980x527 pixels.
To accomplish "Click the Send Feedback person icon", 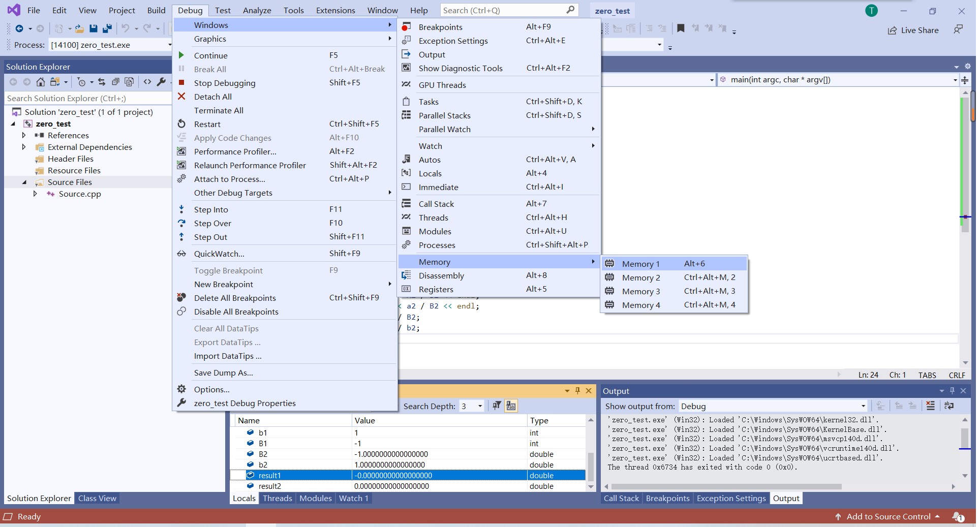I will (x=958, y=29).
